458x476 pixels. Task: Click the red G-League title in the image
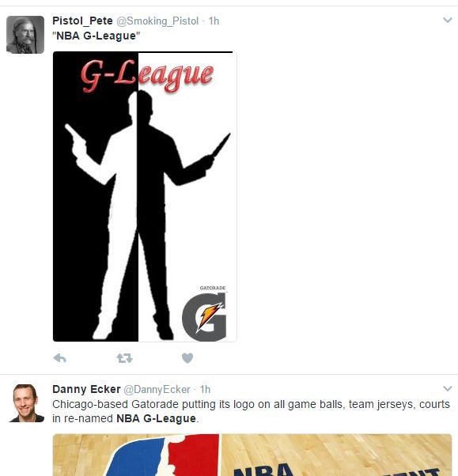point(147,75)
